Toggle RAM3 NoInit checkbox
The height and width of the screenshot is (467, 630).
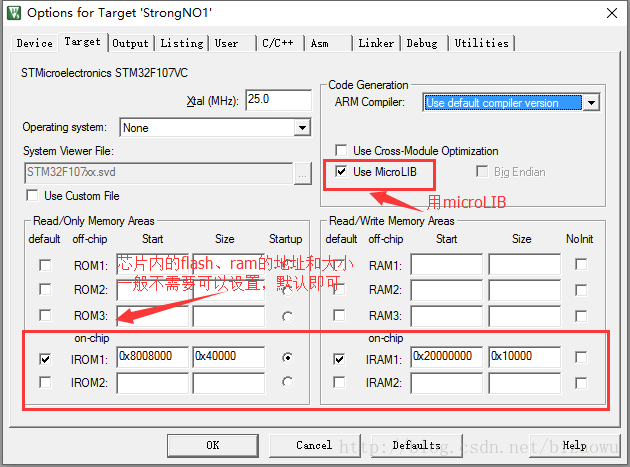coord(581,316)
